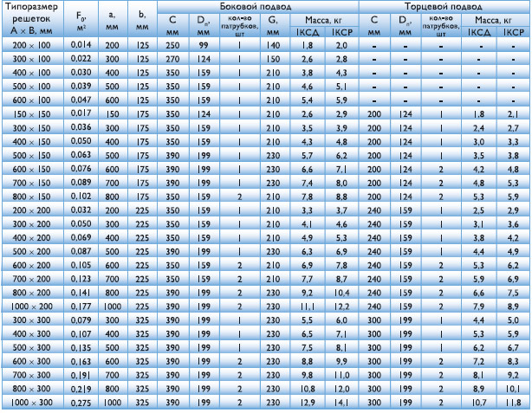Click the "b, мм" column header

[142, 20]
